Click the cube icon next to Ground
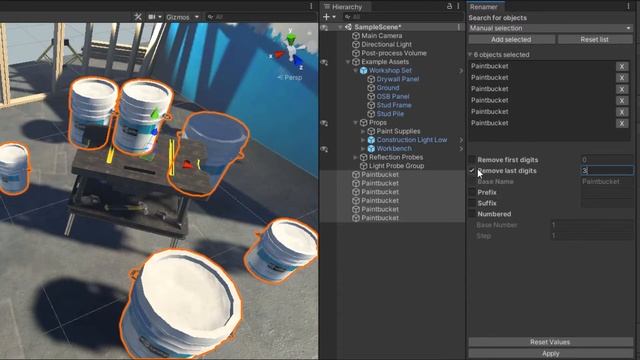640x360 pixels. point(371,88)
